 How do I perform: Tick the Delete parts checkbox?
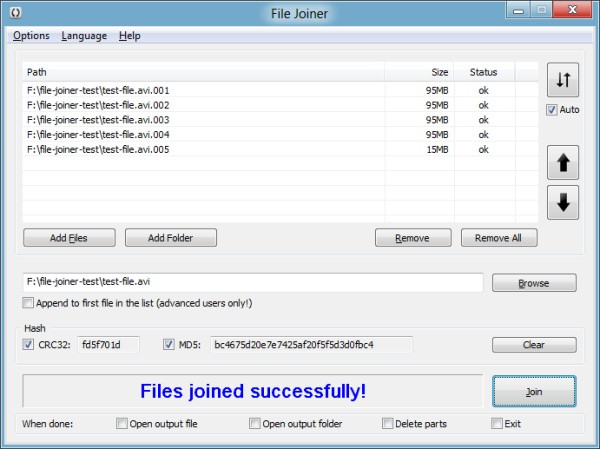click(387, 423)
